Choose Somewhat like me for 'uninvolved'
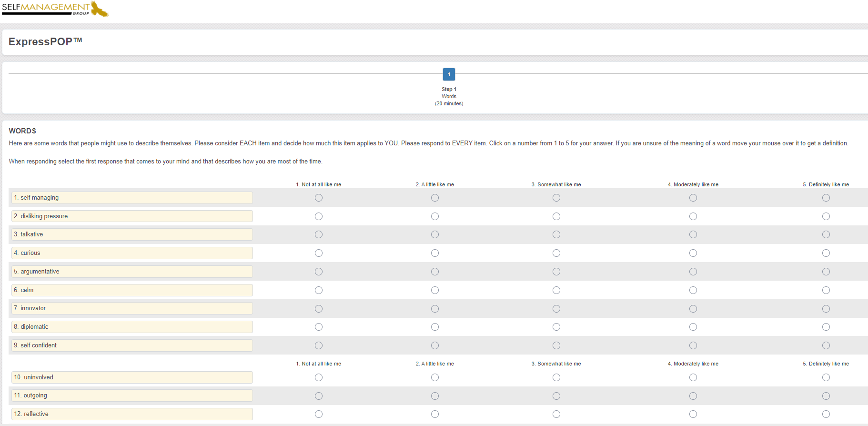Screen dimensions: 868x426 (x=556, y=377)
